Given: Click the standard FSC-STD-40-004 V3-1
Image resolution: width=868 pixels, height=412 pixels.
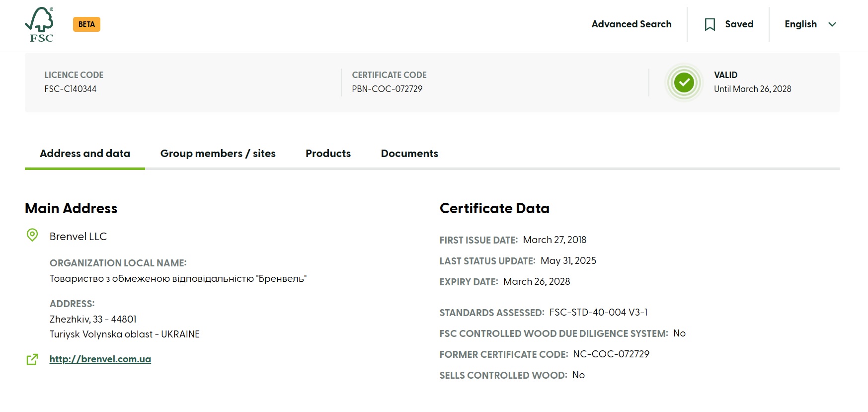Looking at the screenshot, I should [598, 313].
